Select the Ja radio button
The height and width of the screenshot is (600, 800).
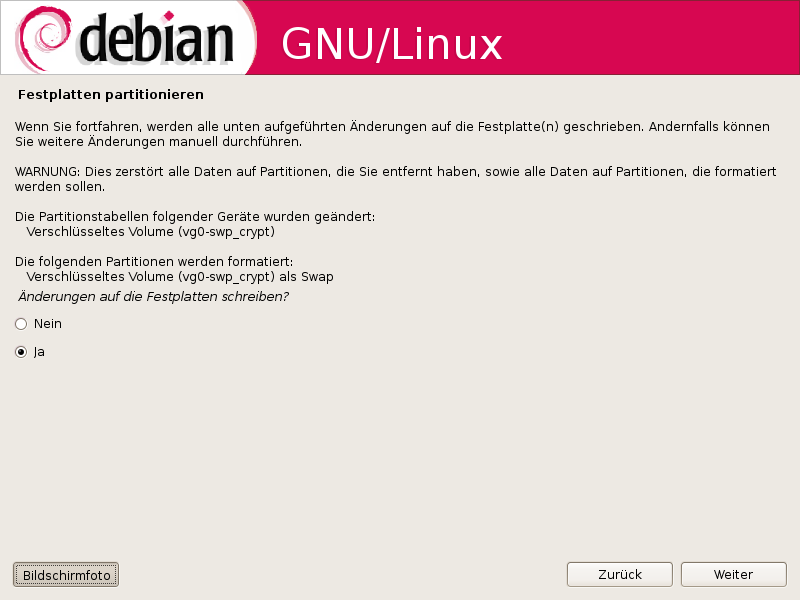coord(21,352)
